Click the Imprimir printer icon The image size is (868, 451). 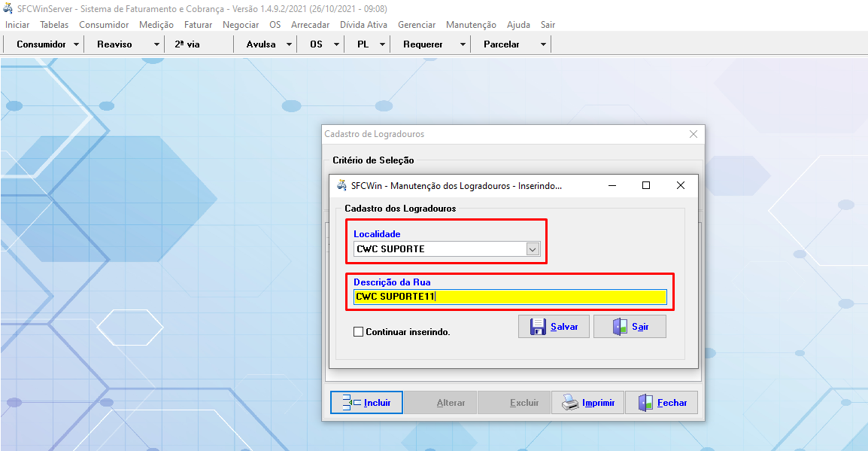pyautogui.click(x=570, y=403)
